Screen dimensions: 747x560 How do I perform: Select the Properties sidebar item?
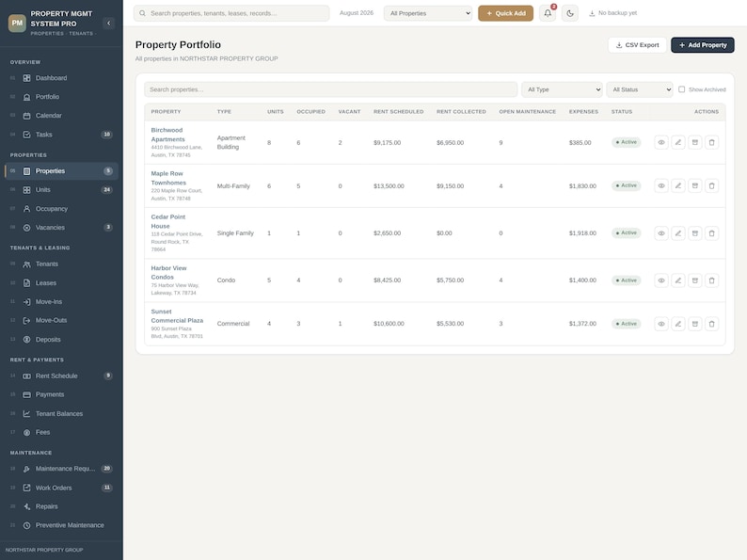[x=61, y=171]
